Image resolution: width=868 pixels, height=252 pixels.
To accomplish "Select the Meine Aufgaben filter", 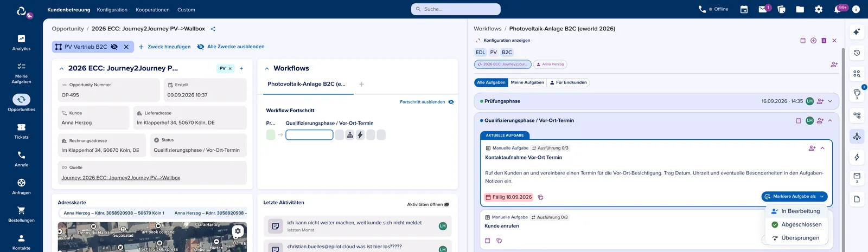I will click(x=527, y=82).
